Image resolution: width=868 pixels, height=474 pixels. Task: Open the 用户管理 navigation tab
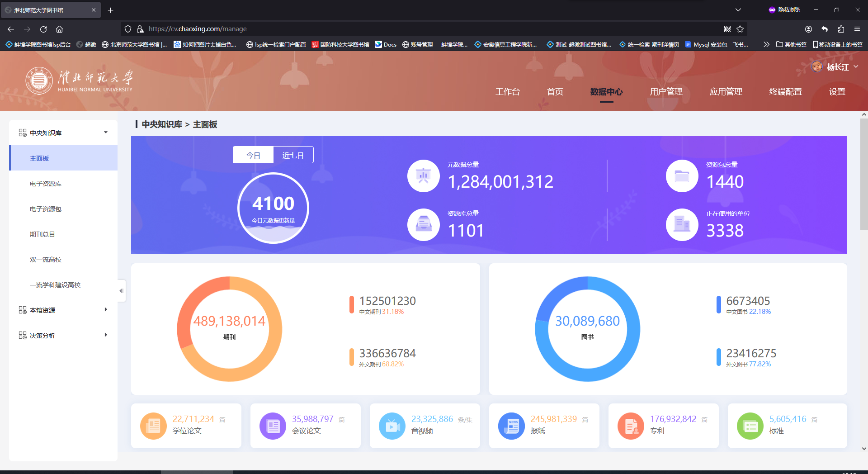tap(666, 92)
